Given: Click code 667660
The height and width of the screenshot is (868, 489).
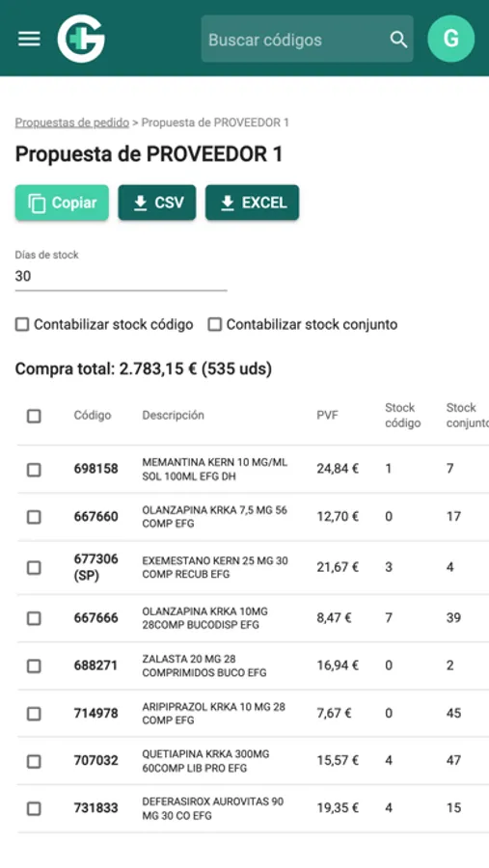Looking at the screenshot, I should (x=95, y=517).
